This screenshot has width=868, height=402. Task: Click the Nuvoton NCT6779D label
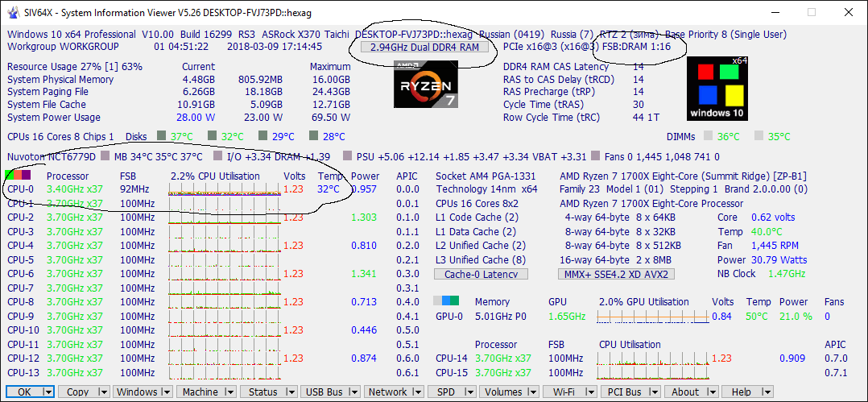click(x=51, y=157)
